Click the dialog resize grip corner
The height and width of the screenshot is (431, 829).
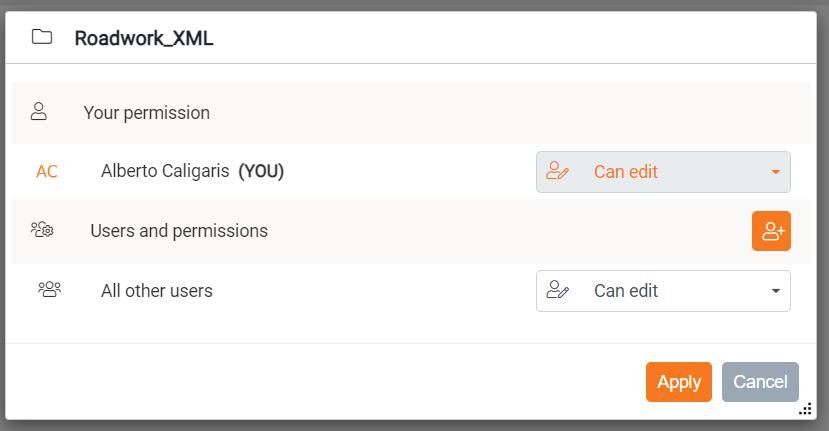805,410
